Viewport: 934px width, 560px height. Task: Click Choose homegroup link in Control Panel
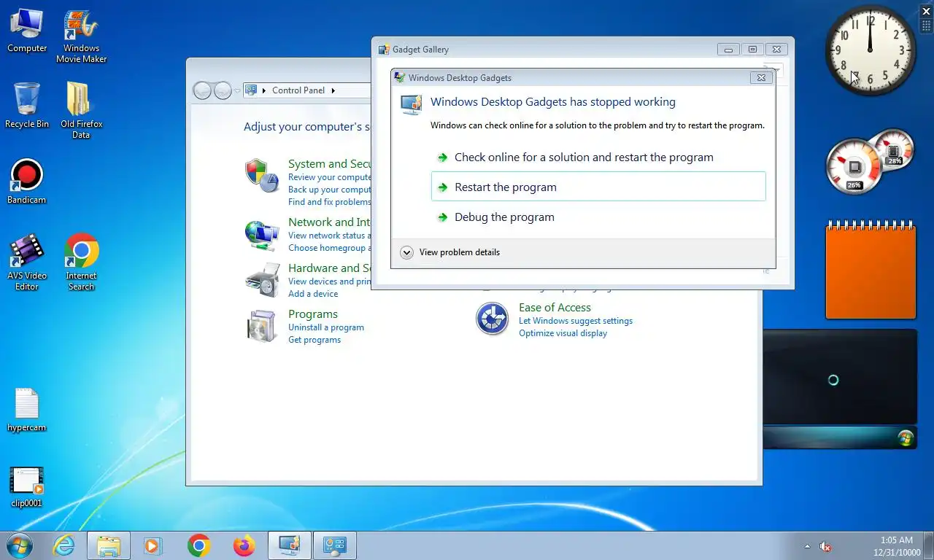(330, 248)
